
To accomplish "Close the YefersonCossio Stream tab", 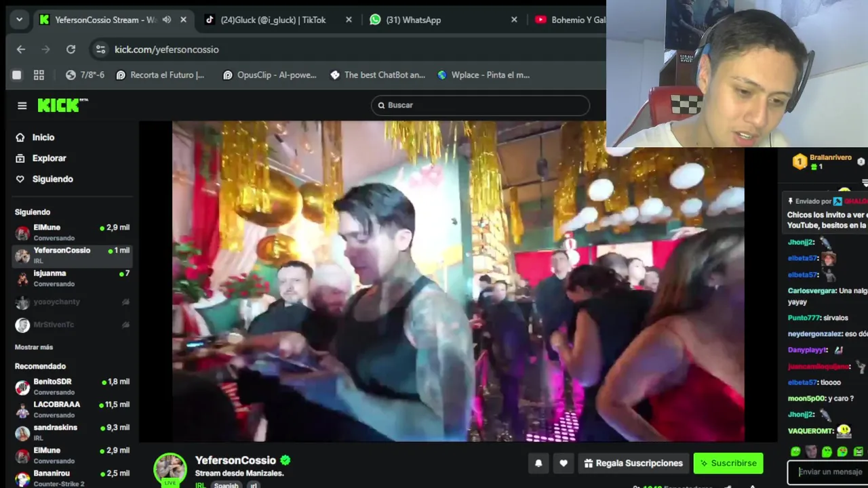I will click(183, 20).
